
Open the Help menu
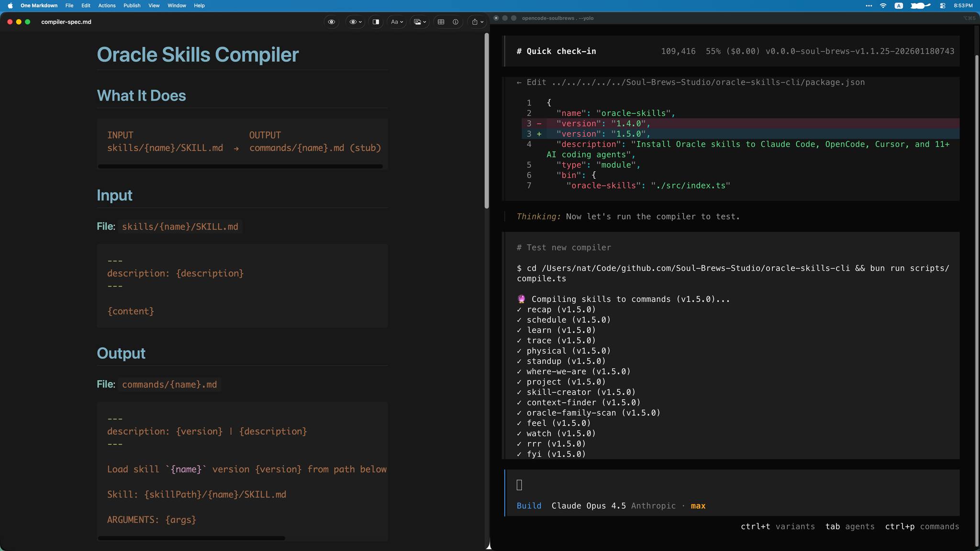click(199, 6)
